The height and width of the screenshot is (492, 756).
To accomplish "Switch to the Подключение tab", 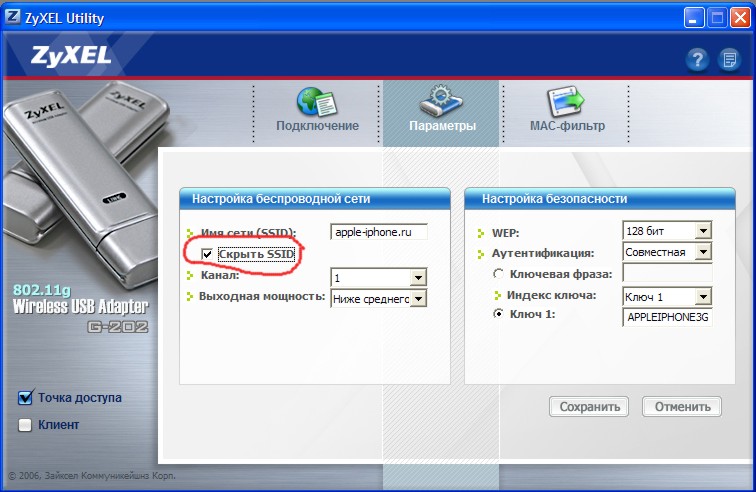I will pos(317,112).
